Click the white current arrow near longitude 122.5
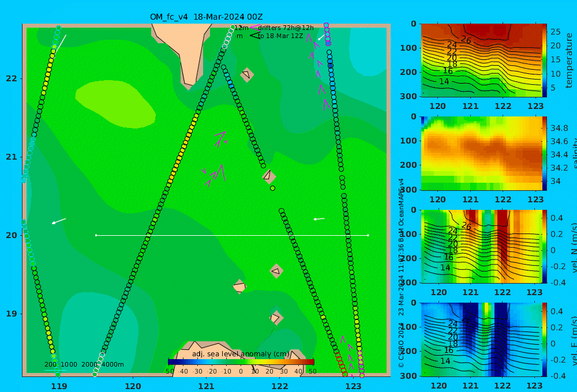The image size is (577, 392). tap(319, 219)
